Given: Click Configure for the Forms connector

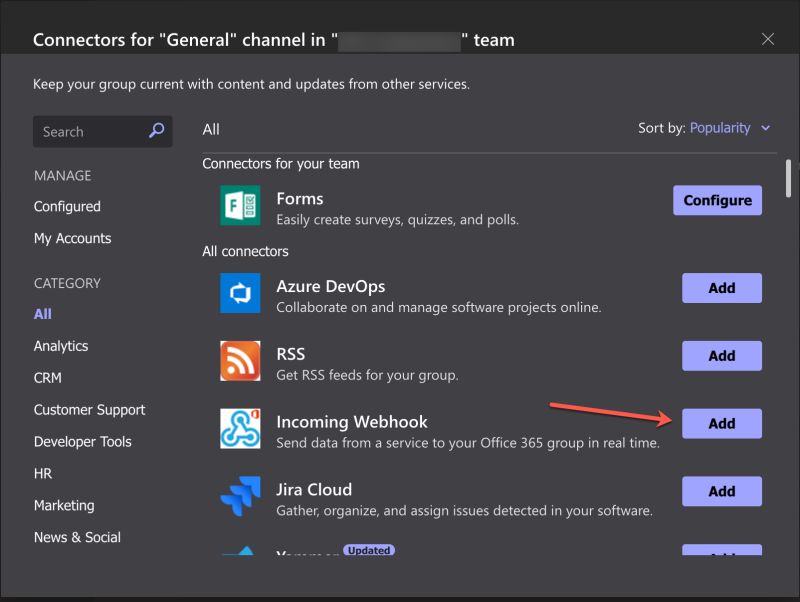Looking at the screenshot, I should tap(717, 200).
